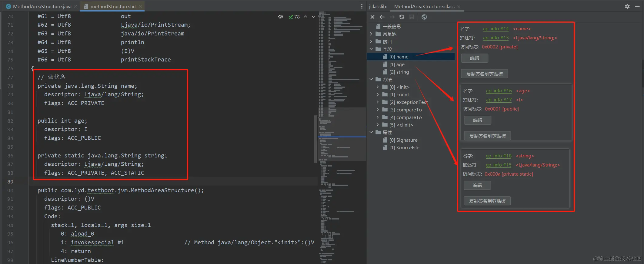Click 编辑 button for the name field

point(475,58)
